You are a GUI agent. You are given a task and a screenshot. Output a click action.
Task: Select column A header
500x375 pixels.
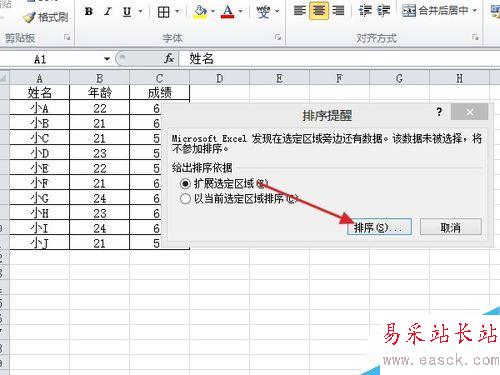(x=39, y=78)
